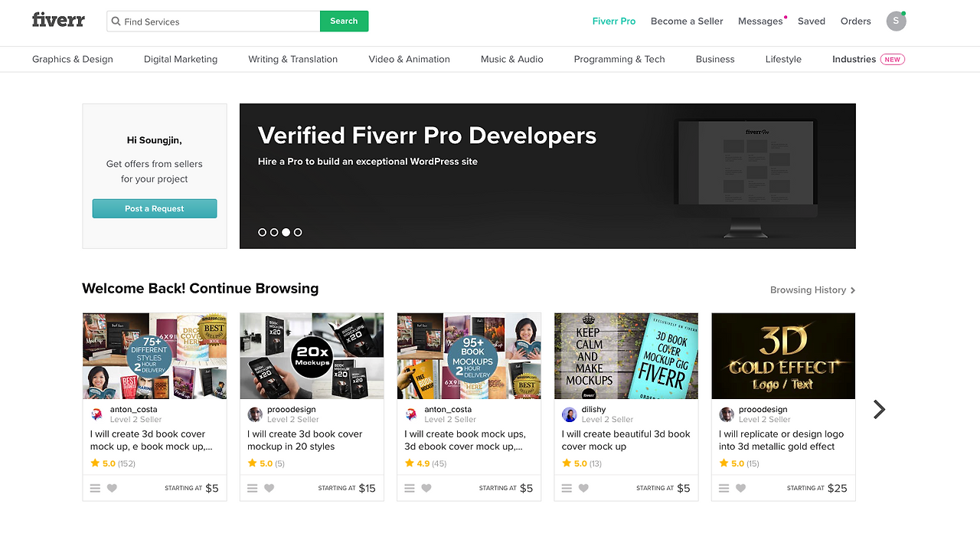Open the Business category
Image resolution: width=980 pixels, height=540 pixels.
pos(715,59)
